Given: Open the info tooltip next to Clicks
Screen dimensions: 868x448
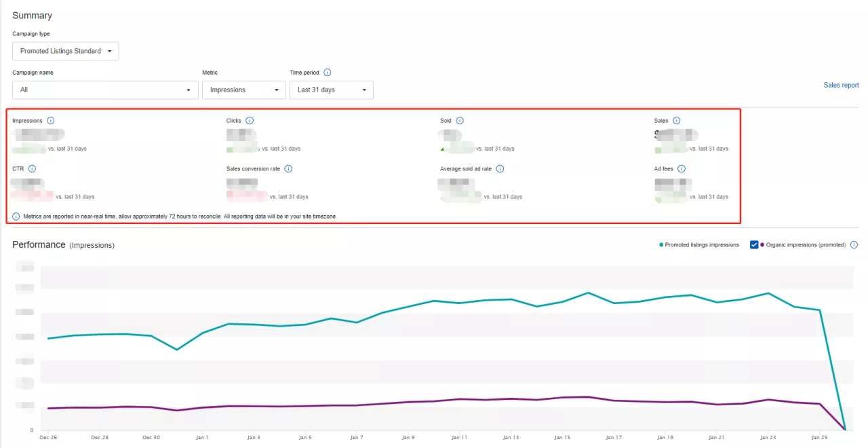Looking at the screenshot, I should click(250, 121).
